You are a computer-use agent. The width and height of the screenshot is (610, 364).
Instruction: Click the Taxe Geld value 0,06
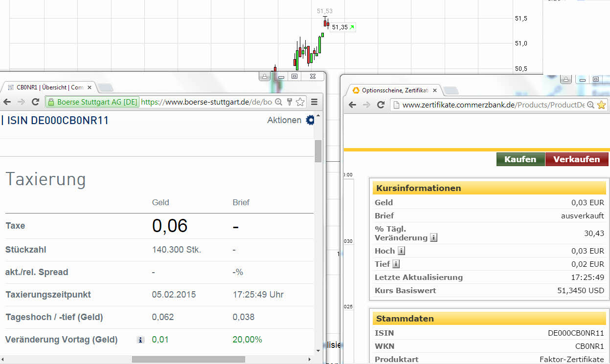coord(170,226)
